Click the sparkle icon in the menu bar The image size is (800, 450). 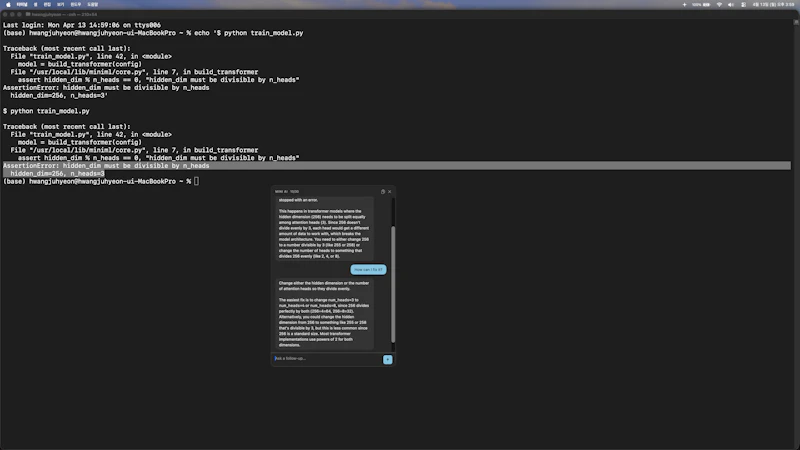tap(684, 4)
